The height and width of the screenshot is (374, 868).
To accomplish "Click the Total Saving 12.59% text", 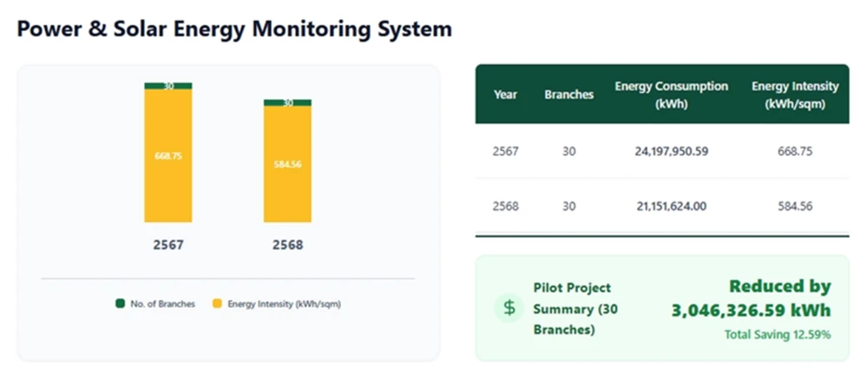I will coord(777,334).
